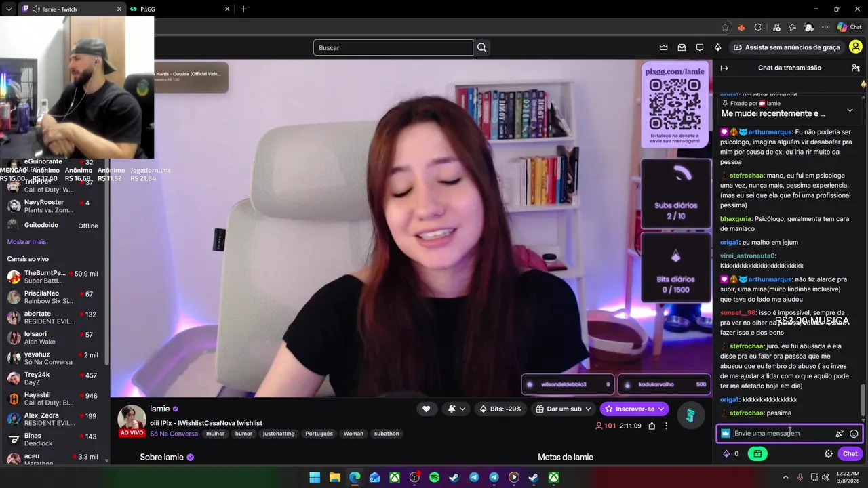Open Edge favorites list icon

point(793,28)
